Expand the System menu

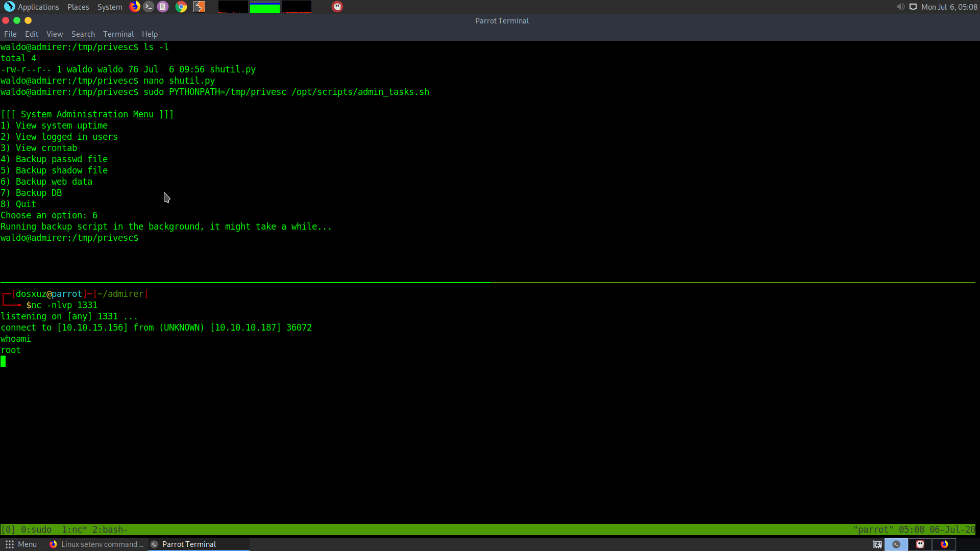point(110,7)
